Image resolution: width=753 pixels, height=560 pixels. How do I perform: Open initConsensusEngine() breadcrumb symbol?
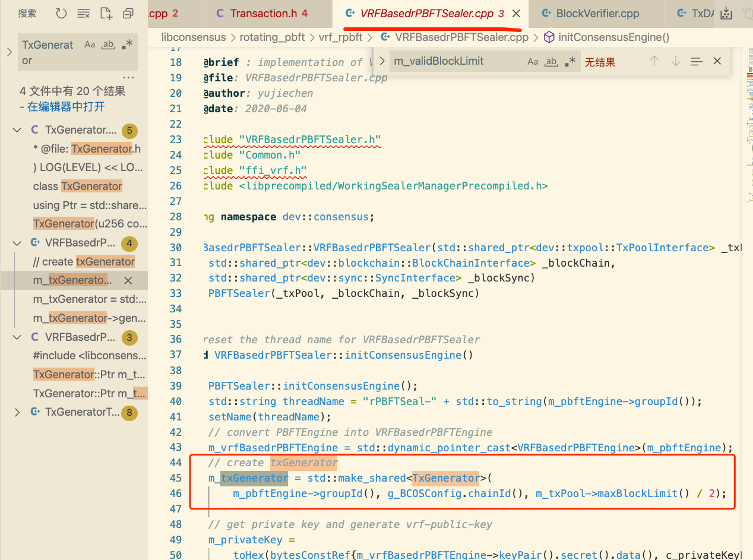coord(613,37)
